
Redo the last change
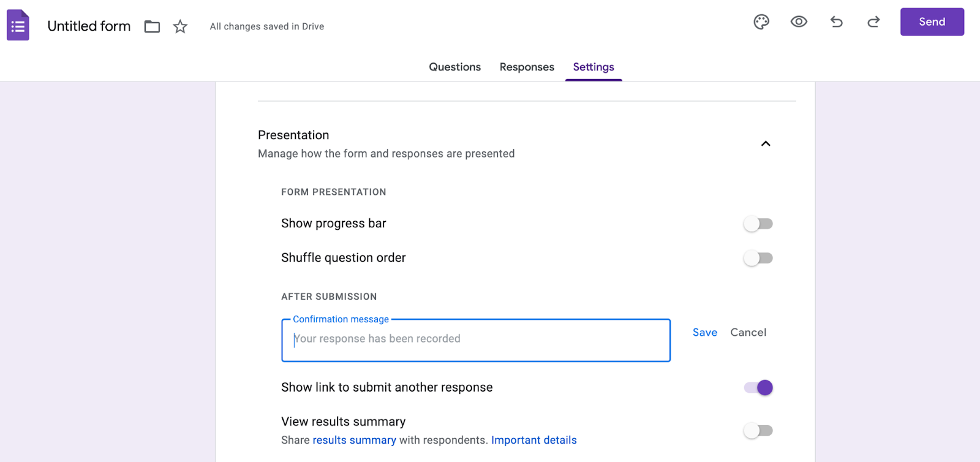click(x=873, y=22)
